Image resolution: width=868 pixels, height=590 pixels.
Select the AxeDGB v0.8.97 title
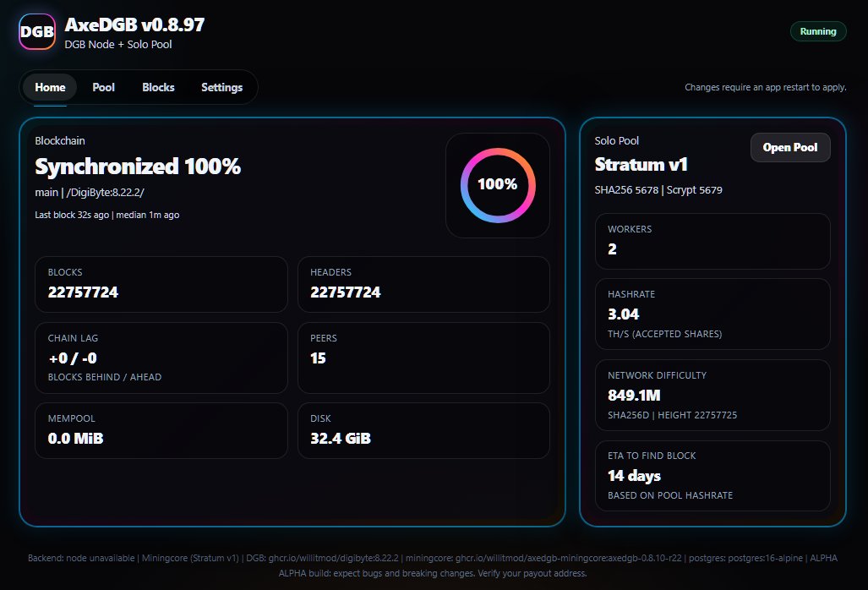click(134, 25)
